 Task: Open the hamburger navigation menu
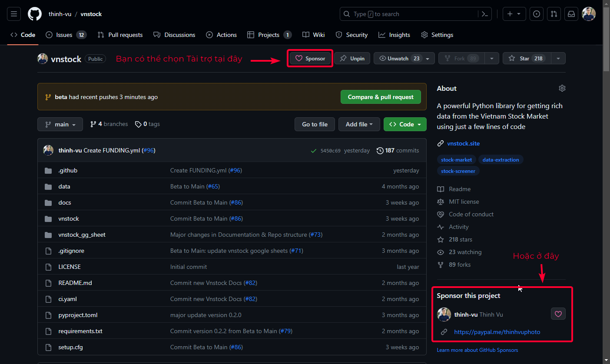pos(14,14)
